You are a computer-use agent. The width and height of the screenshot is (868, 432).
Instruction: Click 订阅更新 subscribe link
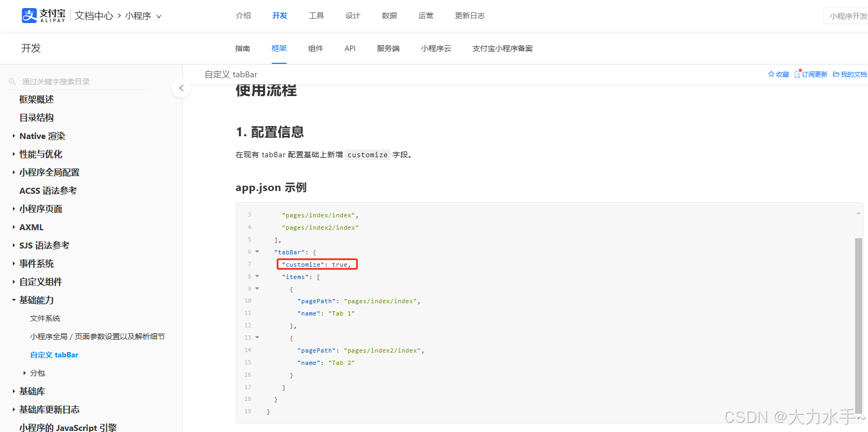[811, 75]
